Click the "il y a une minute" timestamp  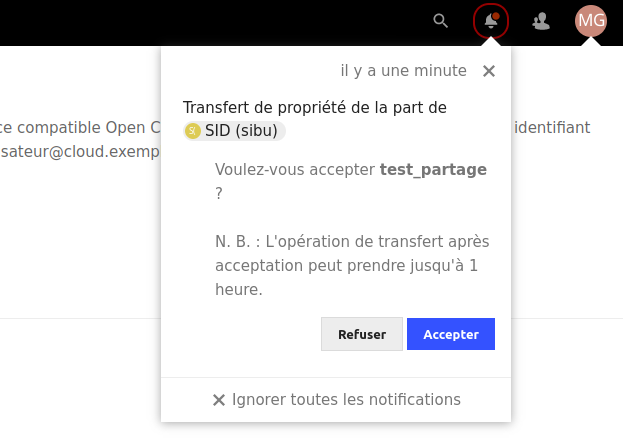pos(404,71)
